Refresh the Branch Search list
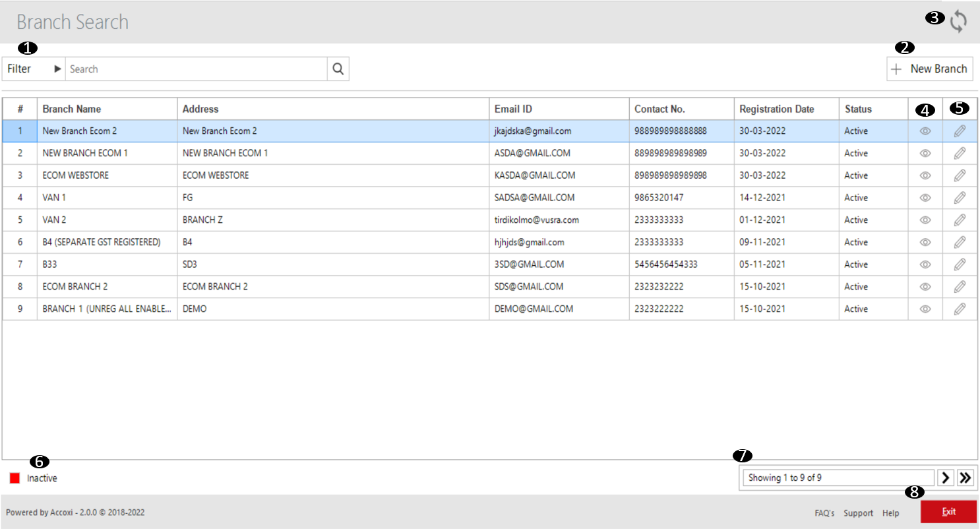The width and height of the screenshot is (980, 529). [958, 21]
